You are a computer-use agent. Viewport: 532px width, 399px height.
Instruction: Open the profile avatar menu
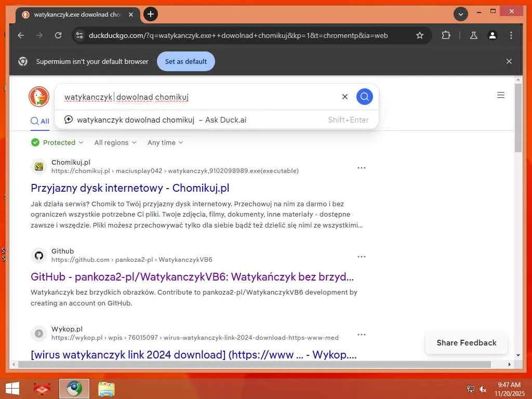493,35
